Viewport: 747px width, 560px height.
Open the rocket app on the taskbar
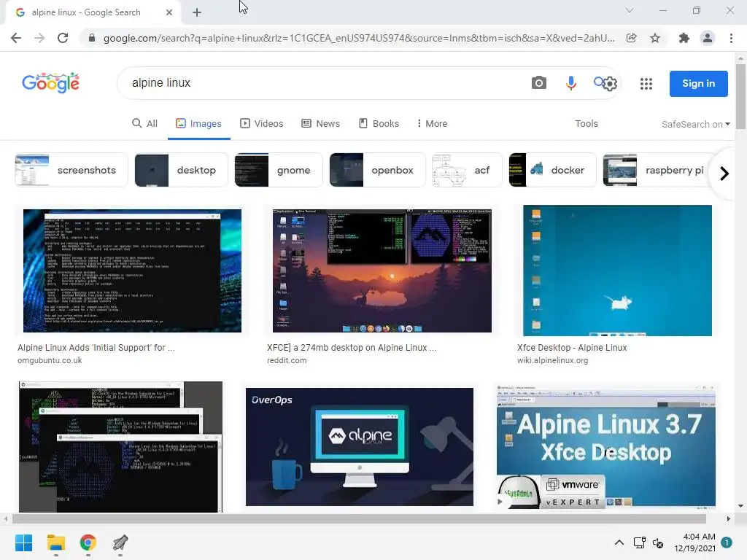(120, 542)
